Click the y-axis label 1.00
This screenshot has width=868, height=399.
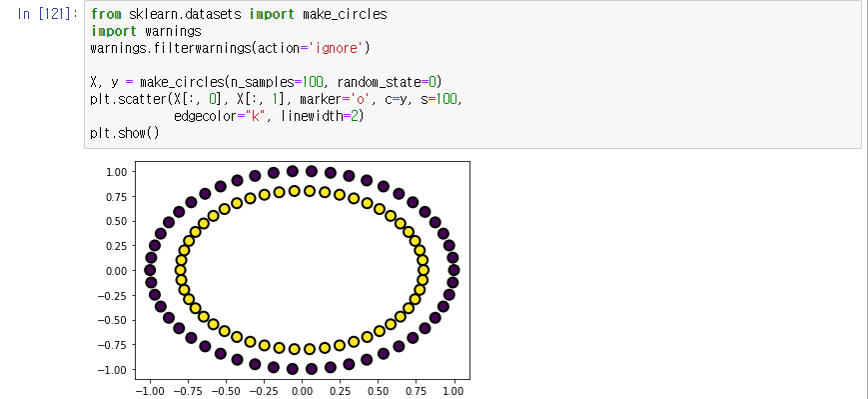click(x=116, y=172)
